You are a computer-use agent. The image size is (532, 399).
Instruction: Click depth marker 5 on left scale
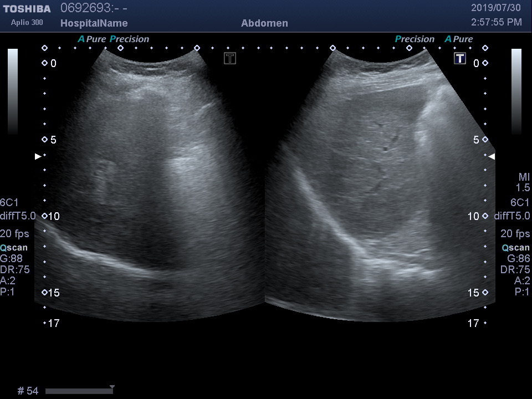click(53, 140)
